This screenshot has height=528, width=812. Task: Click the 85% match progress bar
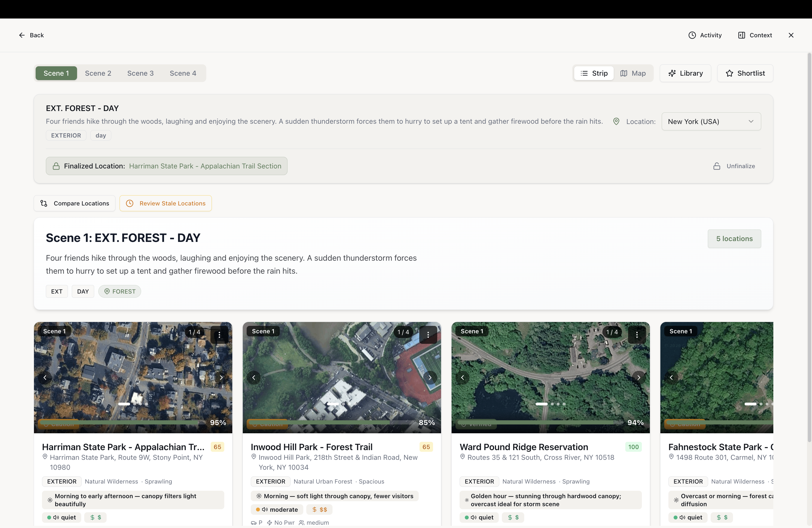click(x=332, y=422)
